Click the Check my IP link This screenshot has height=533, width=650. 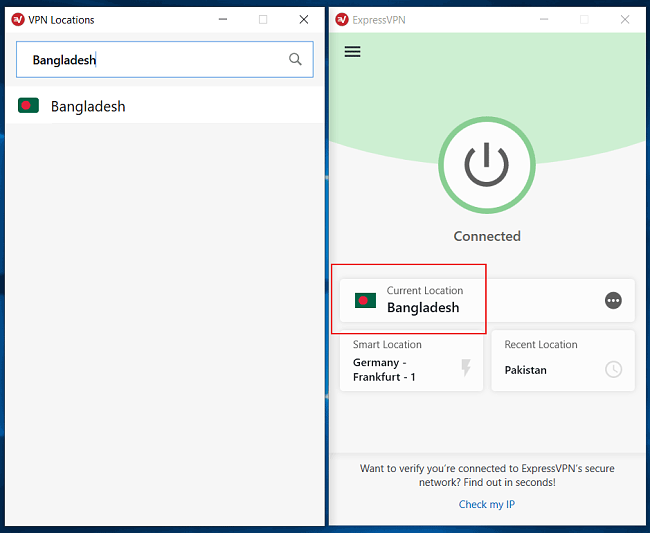487,504
